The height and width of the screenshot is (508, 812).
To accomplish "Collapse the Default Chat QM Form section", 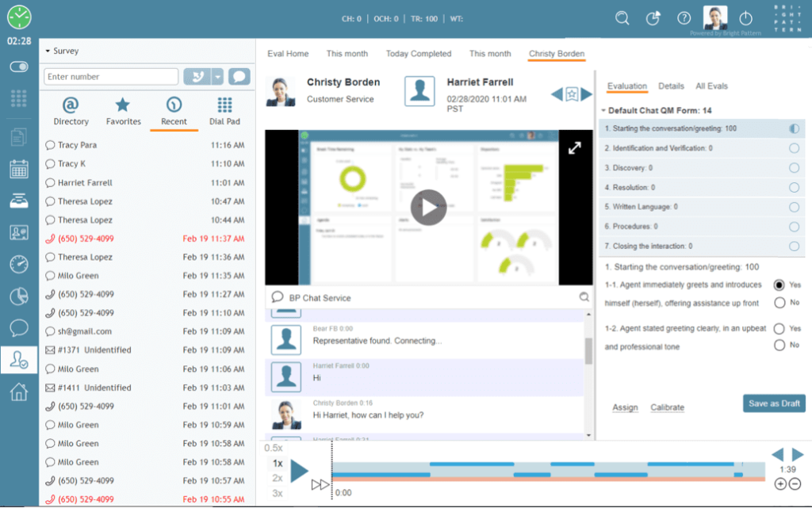I will 604,112.
